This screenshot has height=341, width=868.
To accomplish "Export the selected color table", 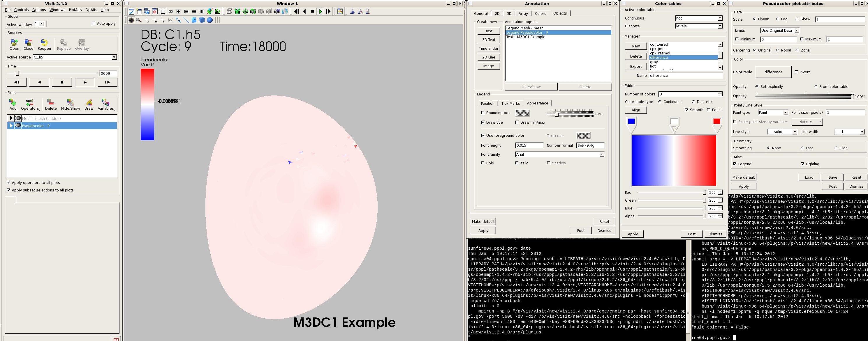I will [636, 66].
